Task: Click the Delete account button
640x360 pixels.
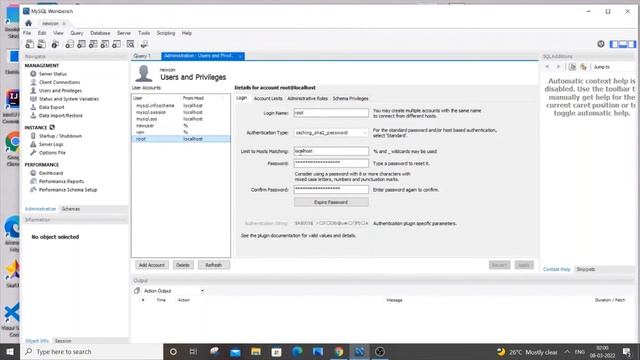Action: click(x=182, y=265)
